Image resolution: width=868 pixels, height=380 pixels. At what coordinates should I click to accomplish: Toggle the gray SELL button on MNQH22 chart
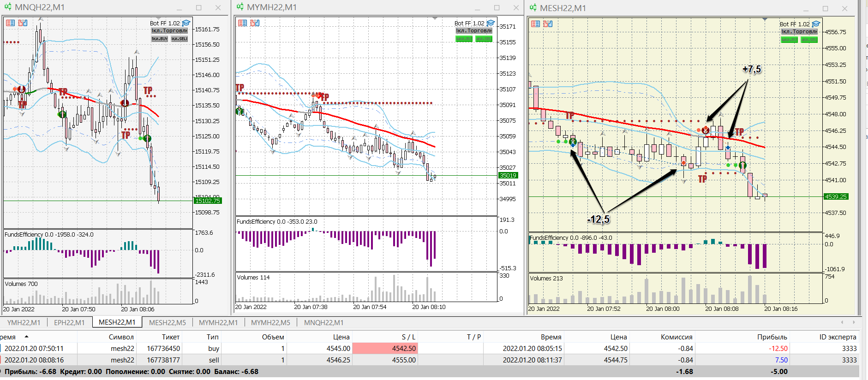click(180, 39)
